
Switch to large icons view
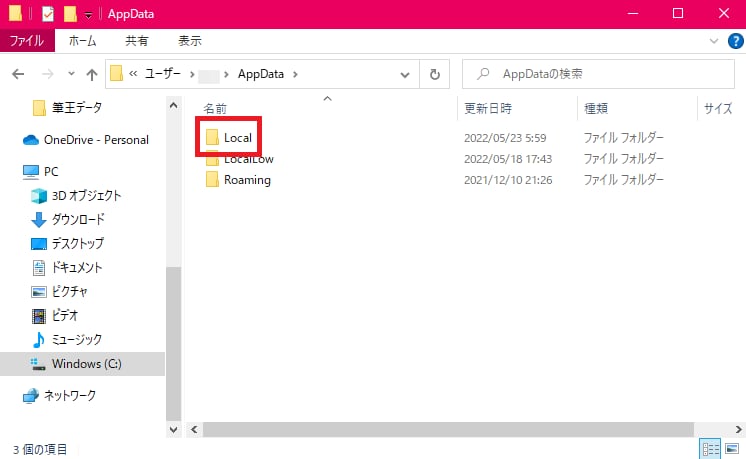[x=732, y=449]
